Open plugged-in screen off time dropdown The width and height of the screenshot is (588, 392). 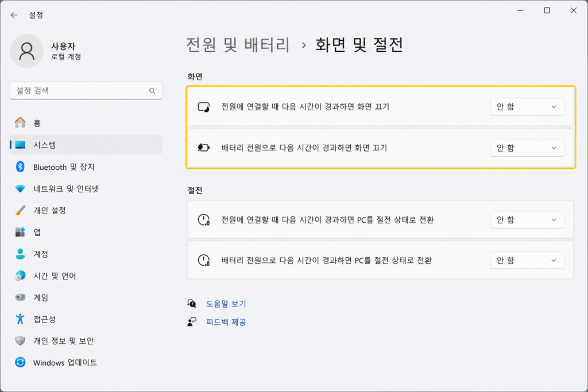click(527, 107)
